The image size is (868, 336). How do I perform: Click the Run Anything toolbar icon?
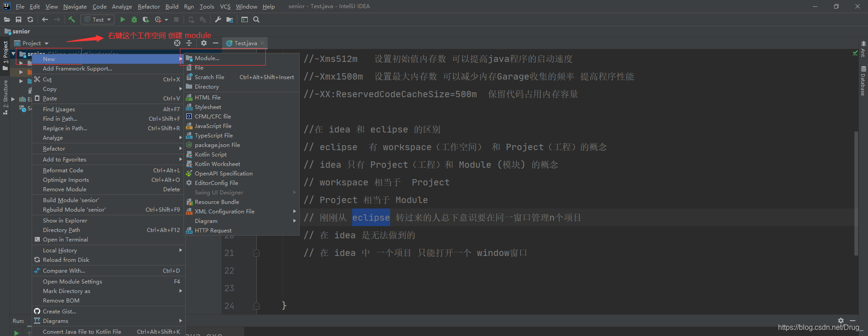coord(245,19)
